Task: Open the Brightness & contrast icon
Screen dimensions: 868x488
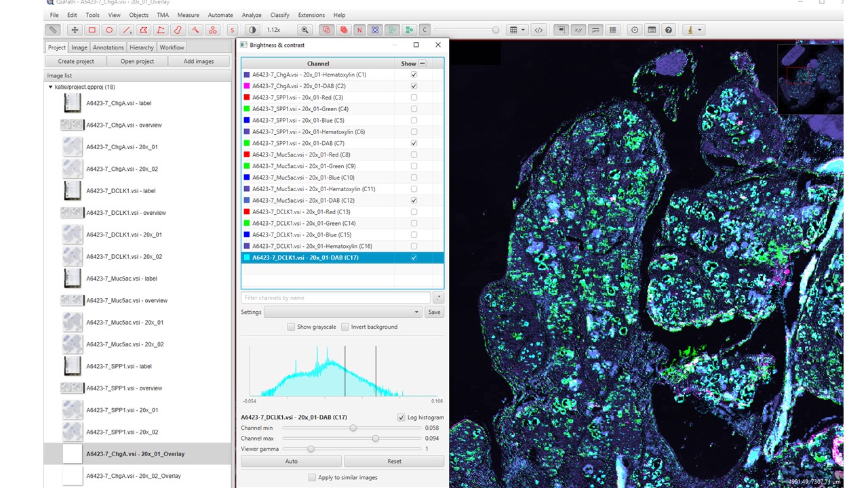Action: click(x=252, y=30)
